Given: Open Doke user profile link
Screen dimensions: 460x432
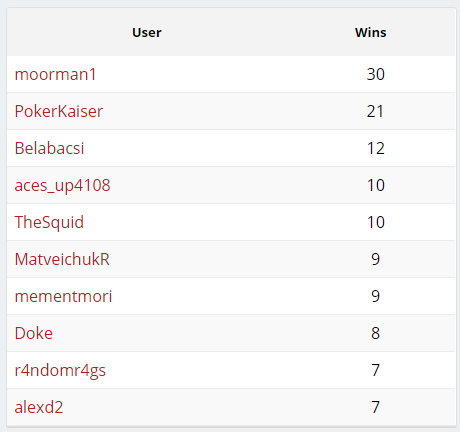Looking at the screenshot, I should coord(34,333).
